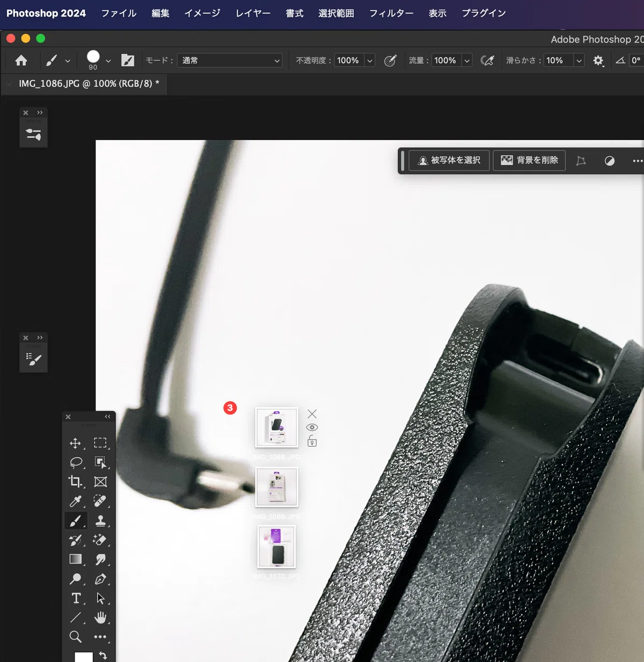Select the Path Selection tool
Screen dimensions: 644x662
[x=100, y=598]
